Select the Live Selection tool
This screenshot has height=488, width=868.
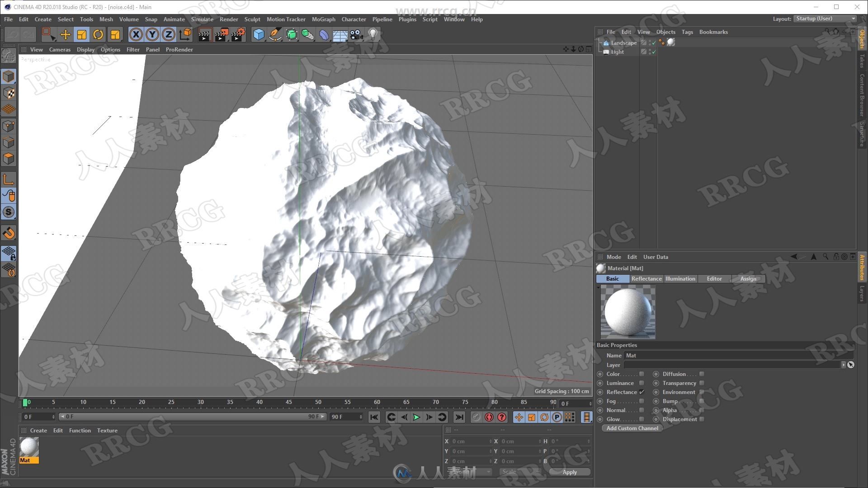point(48,34)
